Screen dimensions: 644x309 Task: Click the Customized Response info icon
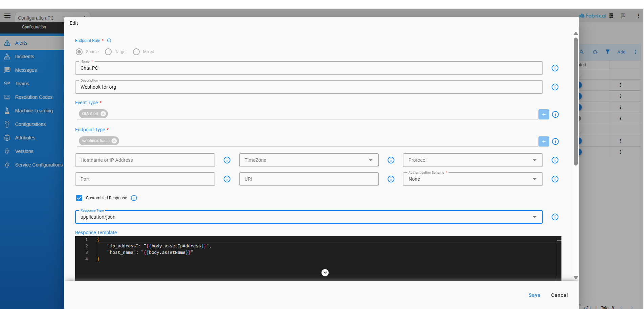pos(134,198)
